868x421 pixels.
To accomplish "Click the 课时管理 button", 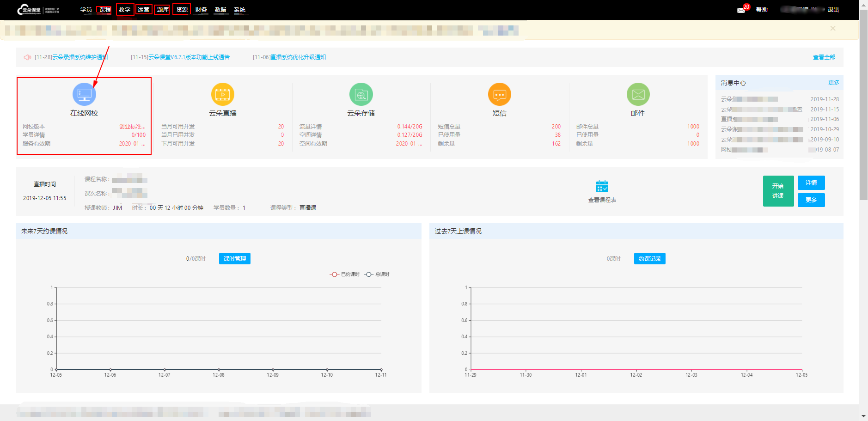I will [x=235, y=259].
